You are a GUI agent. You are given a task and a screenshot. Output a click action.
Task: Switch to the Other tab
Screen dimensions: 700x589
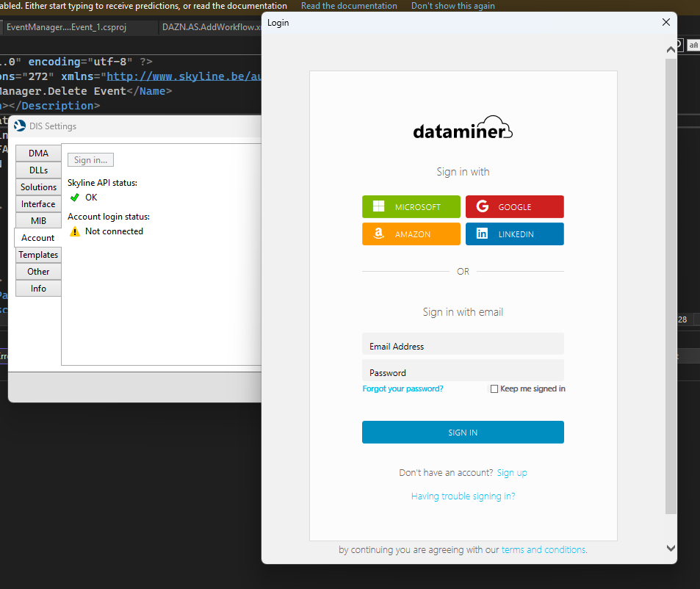[38, 272]
